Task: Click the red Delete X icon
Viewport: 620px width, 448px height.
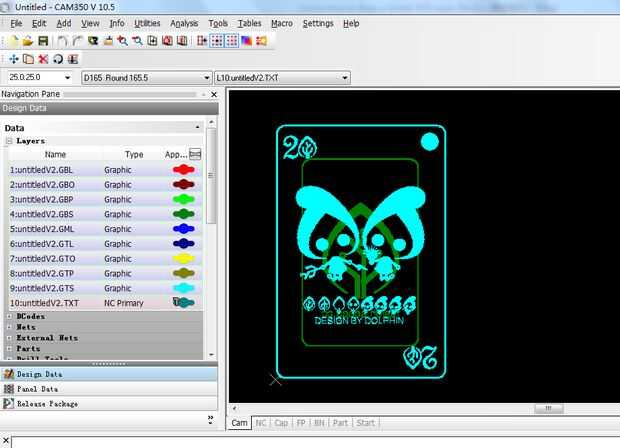Action: point(43,59)
